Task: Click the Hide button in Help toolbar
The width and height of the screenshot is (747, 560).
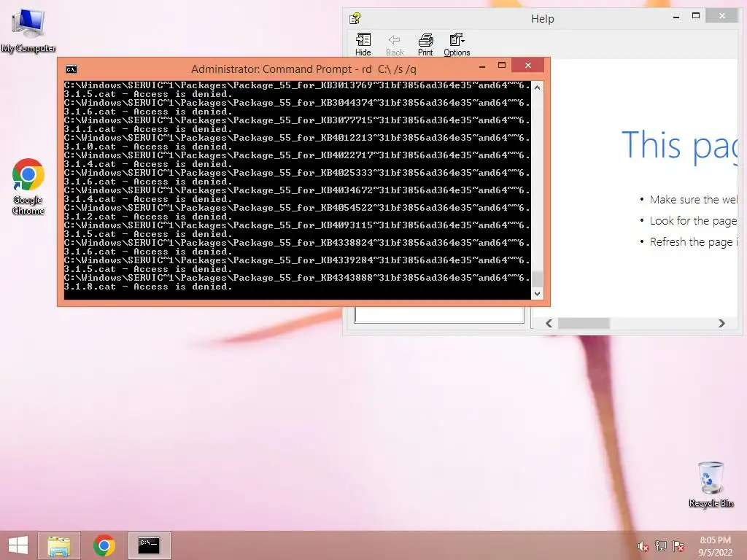Action: coord(363,44)
